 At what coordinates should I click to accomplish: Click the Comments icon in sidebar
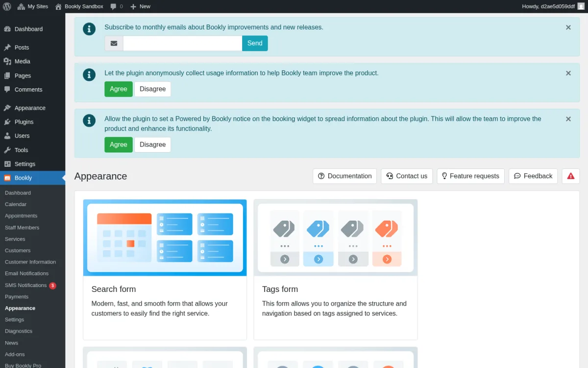pos(7,89)
